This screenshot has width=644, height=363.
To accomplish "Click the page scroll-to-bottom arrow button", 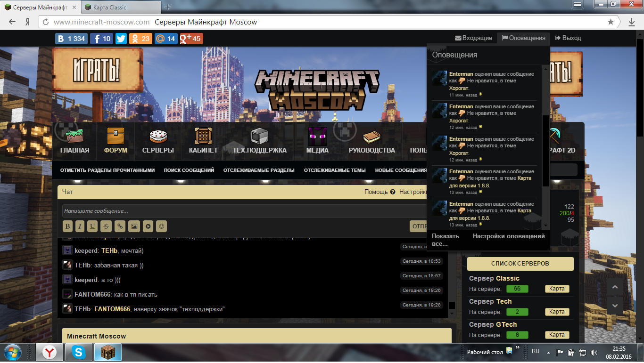I will 615,306.
